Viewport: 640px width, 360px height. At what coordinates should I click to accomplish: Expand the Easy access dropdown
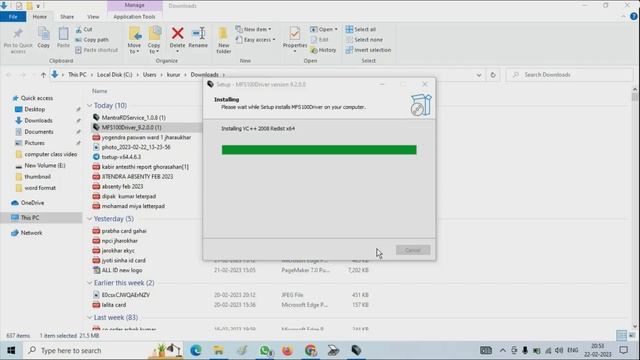[x=256, y=40]
